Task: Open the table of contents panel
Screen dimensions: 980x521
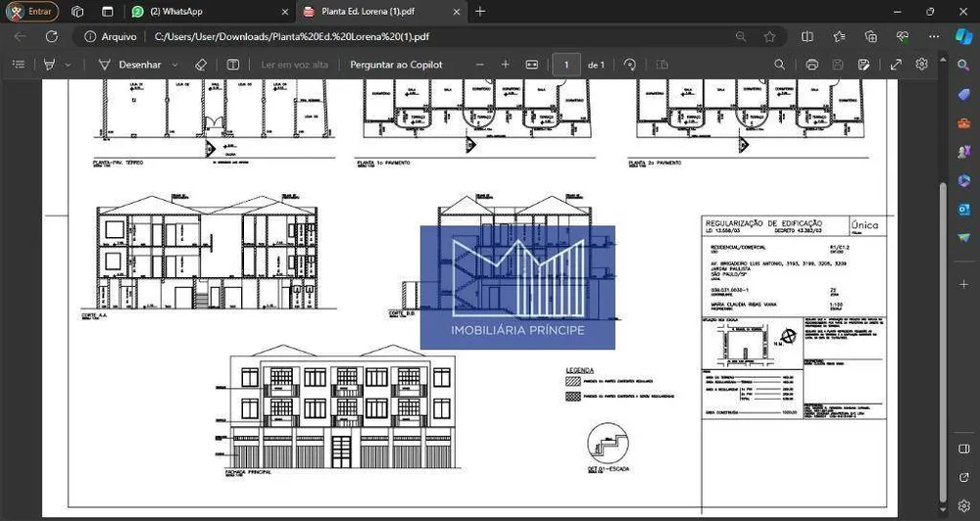Action: point(19,65)
